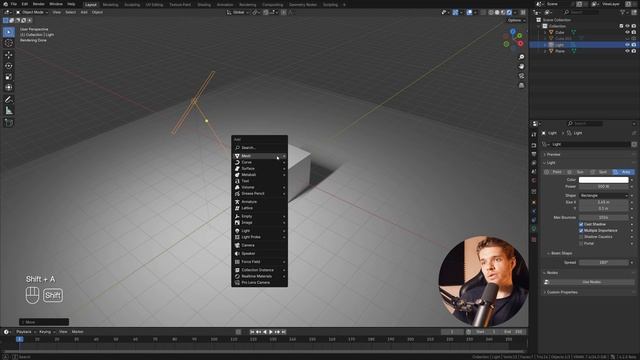
Task: Open the File menu
Action: (13, 4)
